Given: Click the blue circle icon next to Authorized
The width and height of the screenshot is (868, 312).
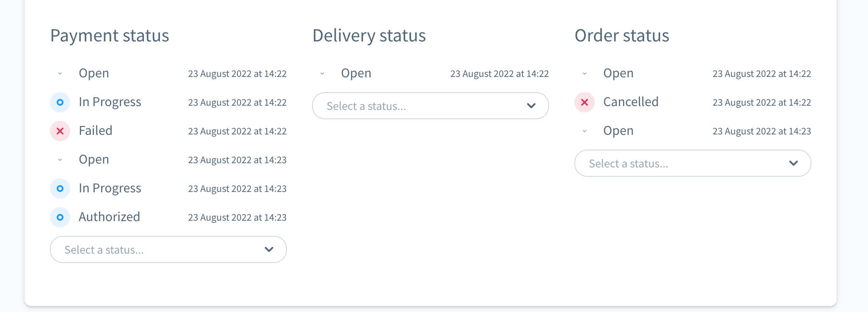Looking at the screenshot, I should click(x=60, y=217).
